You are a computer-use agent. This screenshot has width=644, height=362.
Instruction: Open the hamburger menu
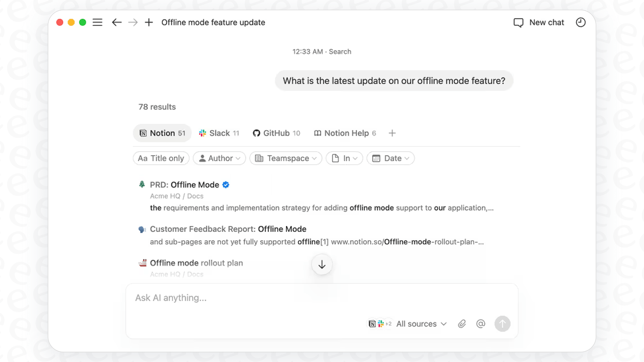[97, 22]
